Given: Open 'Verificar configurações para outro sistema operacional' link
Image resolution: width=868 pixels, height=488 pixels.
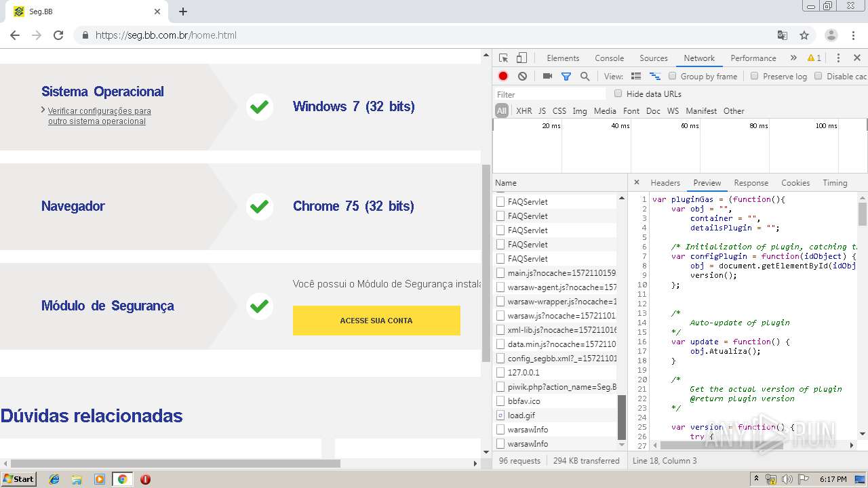Looking at the screenshot, I should click(x=99, y=116).
